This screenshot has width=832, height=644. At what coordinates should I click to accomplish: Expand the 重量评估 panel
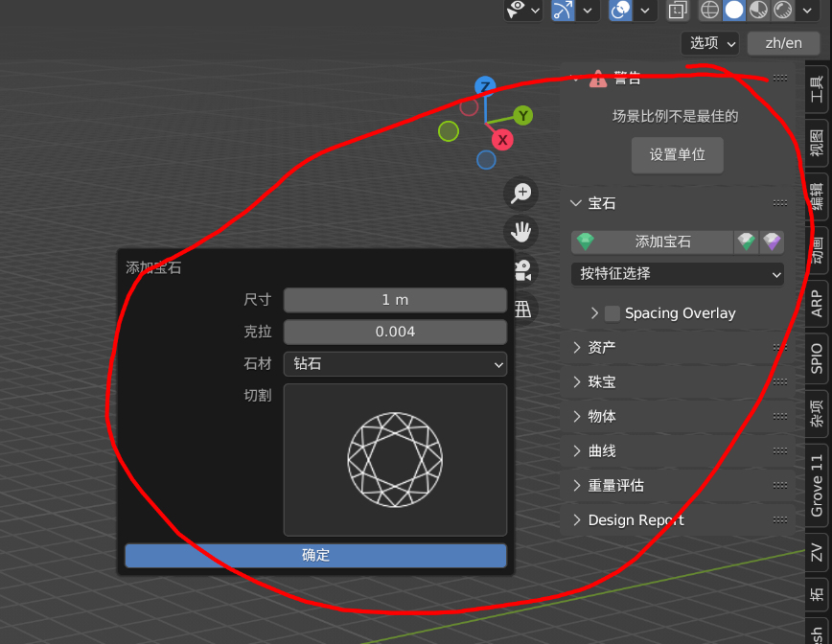[x=577, y=485]
